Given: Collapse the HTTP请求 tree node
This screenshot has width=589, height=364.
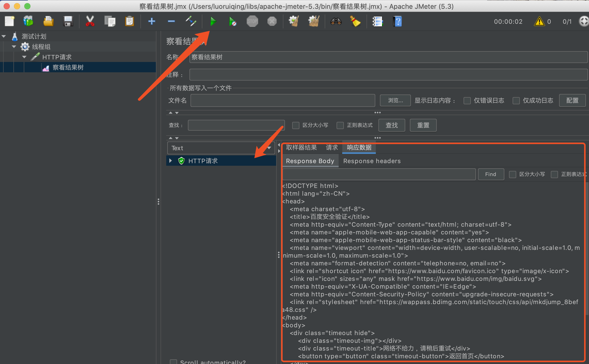Looking at the screenshot, I should coord(24,57).
